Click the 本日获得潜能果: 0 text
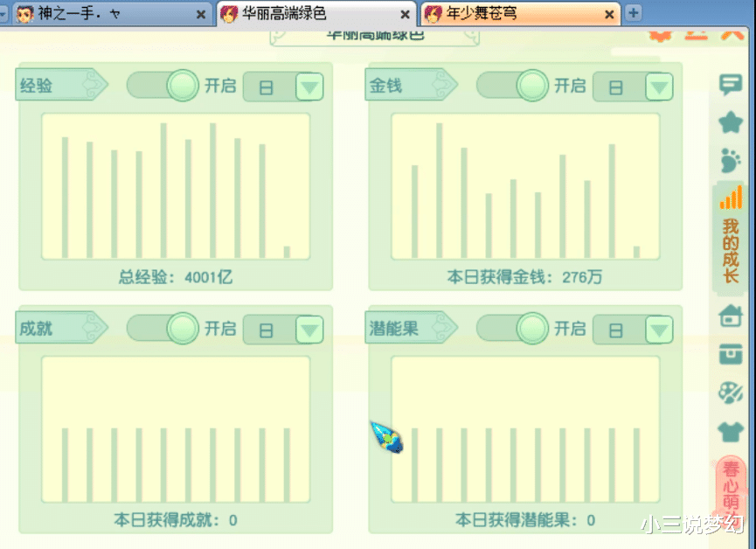 [x=524, y=519]
